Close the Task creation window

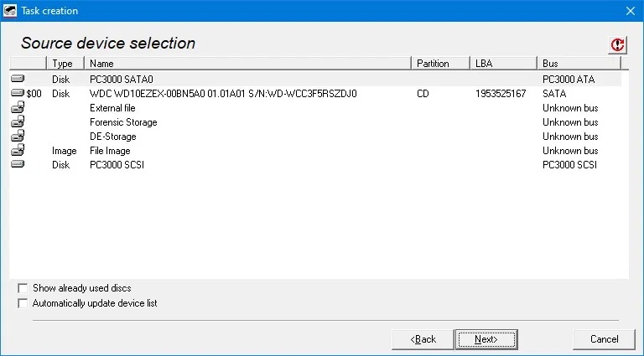pos(630,11)
